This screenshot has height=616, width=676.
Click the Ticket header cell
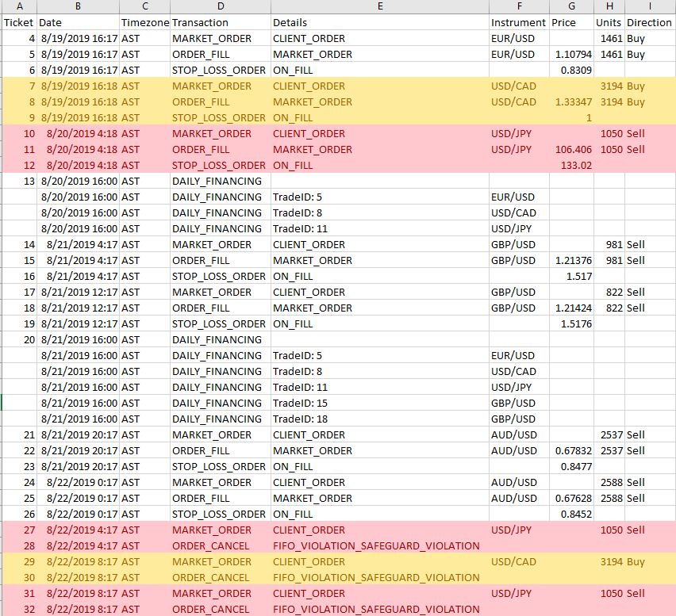point(18,23)
